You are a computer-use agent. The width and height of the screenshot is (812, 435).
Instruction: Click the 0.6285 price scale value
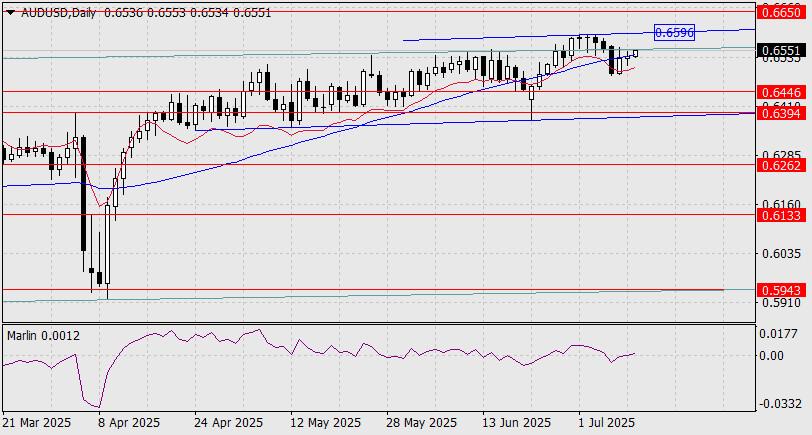click(x=781, y=155)
